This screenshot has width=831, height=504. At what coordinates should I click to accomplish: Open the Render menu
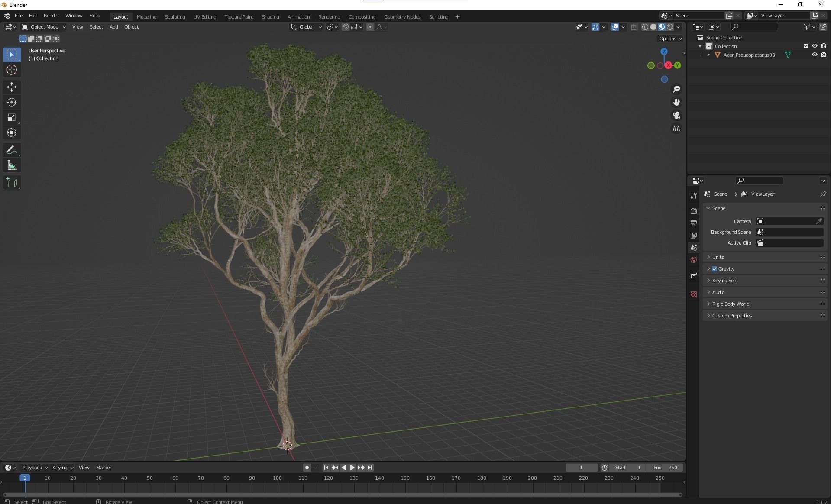(51, 16)
